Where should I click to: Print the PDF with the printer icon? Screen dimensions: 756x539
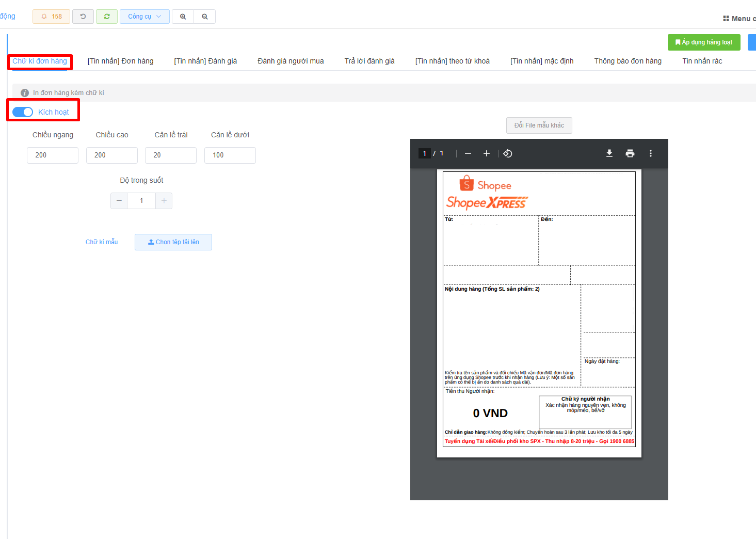coord(630,153)
